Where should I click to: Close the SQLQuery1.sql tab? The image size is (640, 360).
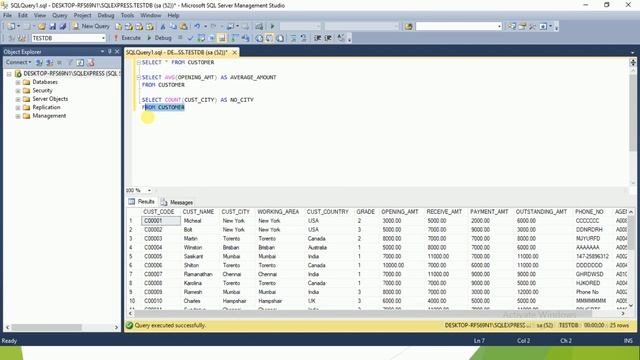pyautogui.click(x=235, y=52)
